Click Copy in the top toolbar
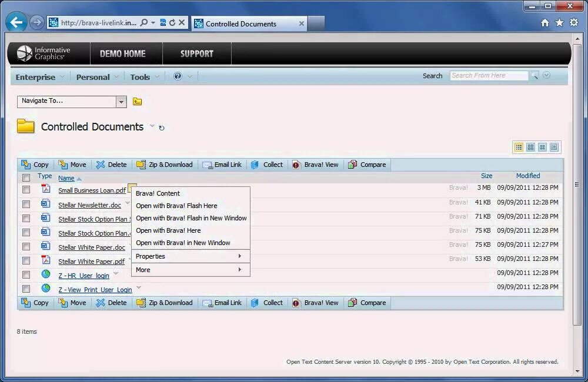The image size is (588, 382). (35, 165)
